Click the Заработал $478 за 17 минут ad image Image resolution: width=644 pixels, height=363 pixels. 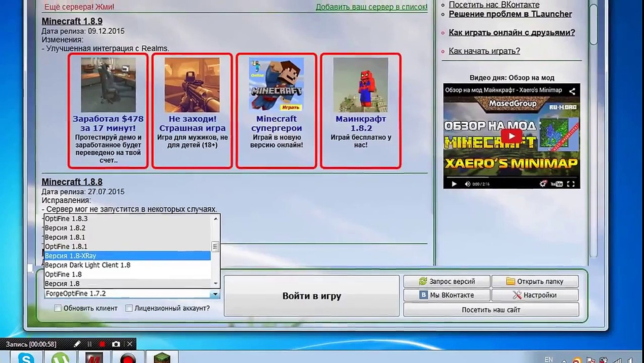point(108,85)
